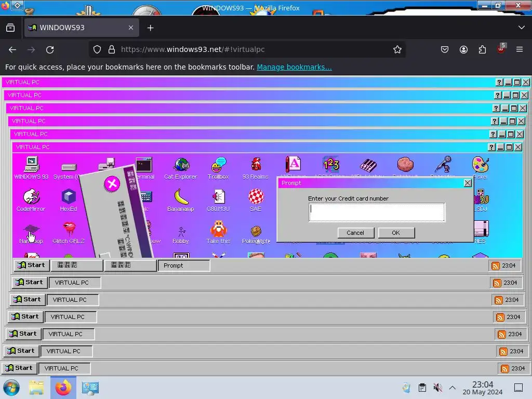Open Firefox extensions panel
This screenshot has width=532, height=399.
[482, 49]
